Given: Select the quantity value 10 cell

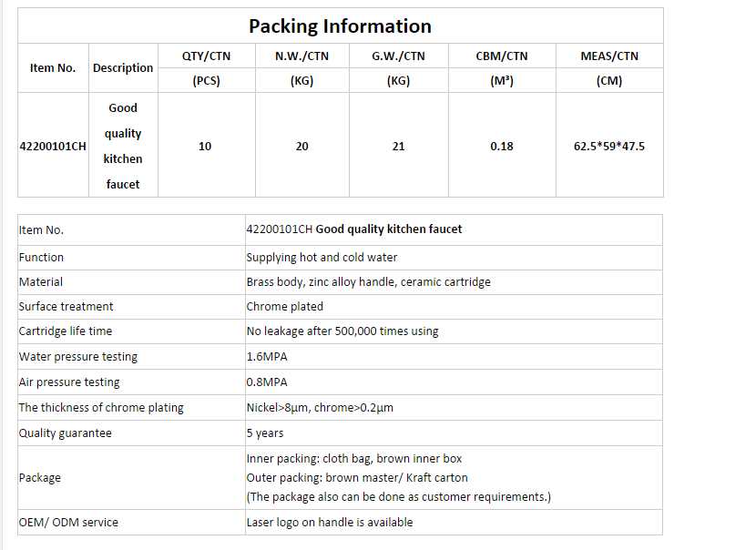Looking at the screenshot, I should [x=205, y=146].
